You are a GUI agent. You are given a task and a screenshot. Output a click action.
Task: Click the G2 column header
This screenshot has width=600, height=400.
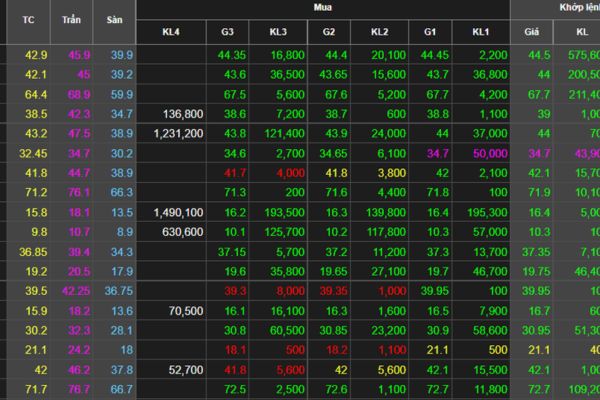329,31
